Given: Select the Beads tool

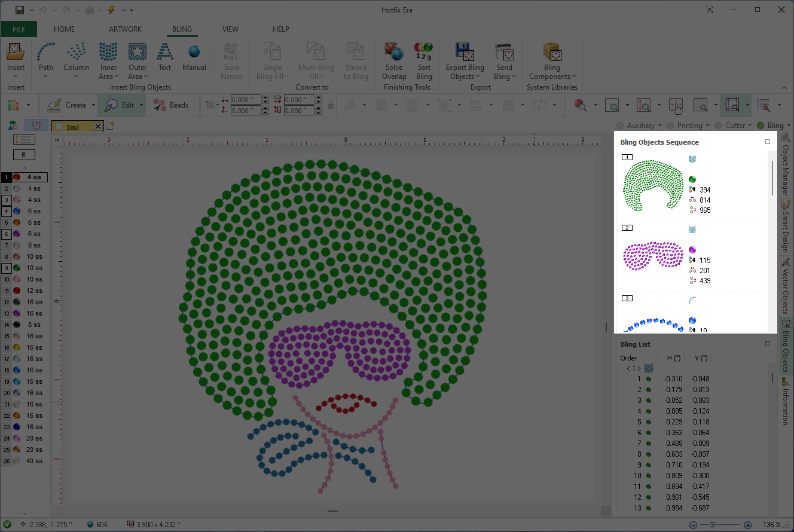Looking at the screenshot, I should coord(171,105).
